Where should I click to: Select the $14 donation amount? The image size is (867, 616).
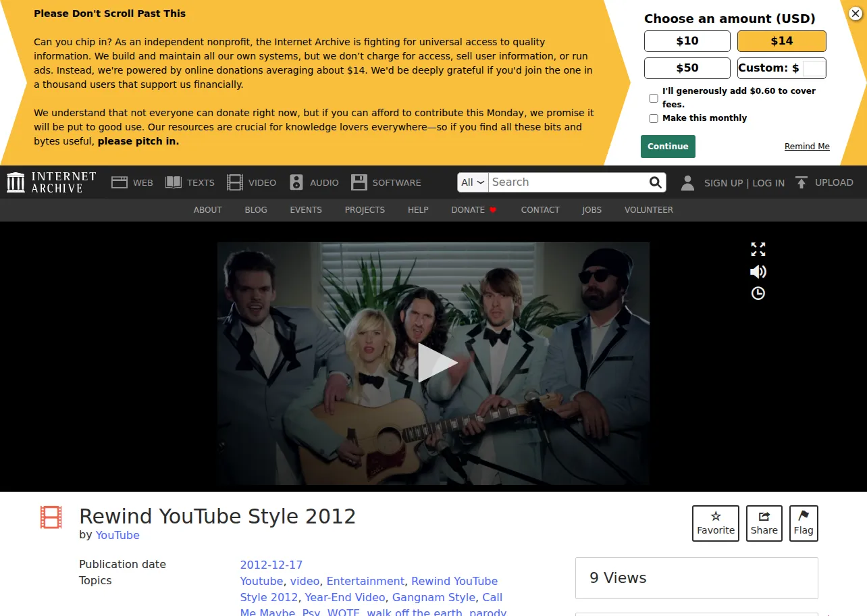point(782,41)
